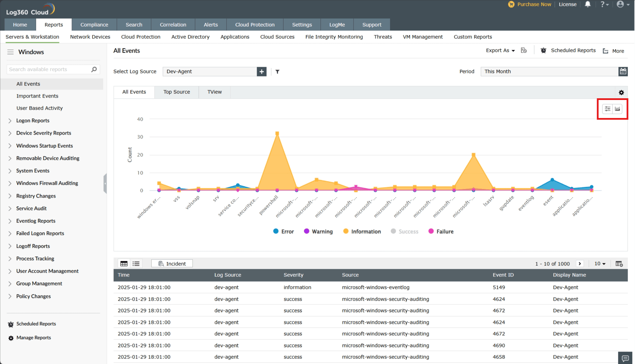Open the Compliance main tab
The width and height of the screenshot is (635, 364).
(x=94, y=25)
